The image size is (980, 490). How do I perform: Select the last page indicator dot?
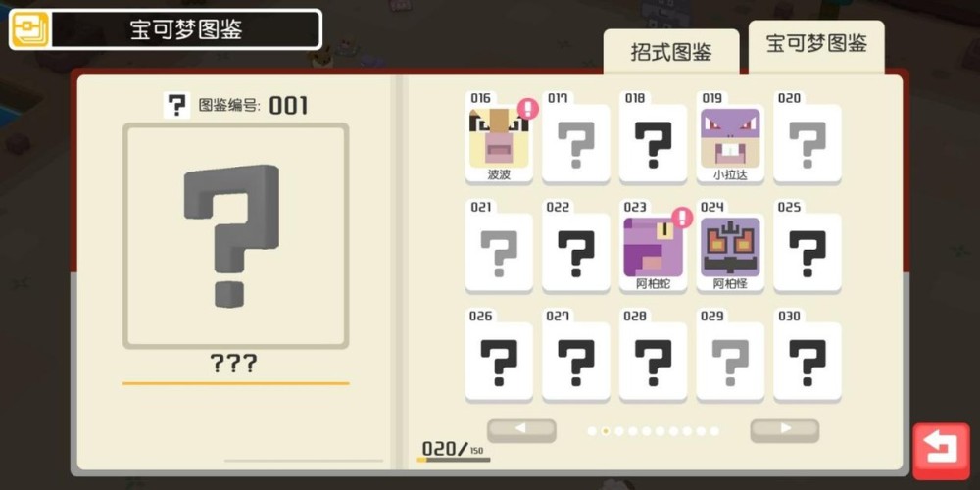coord(714,431)
